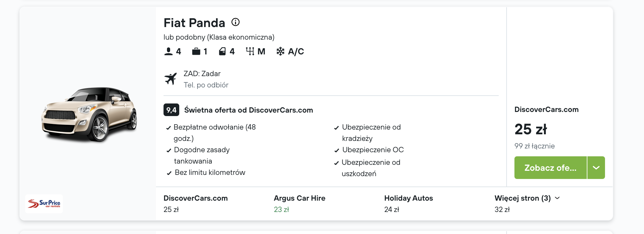Click the 25 zł price in right panel
Screen dimensions: 644x234
(531, 129)
